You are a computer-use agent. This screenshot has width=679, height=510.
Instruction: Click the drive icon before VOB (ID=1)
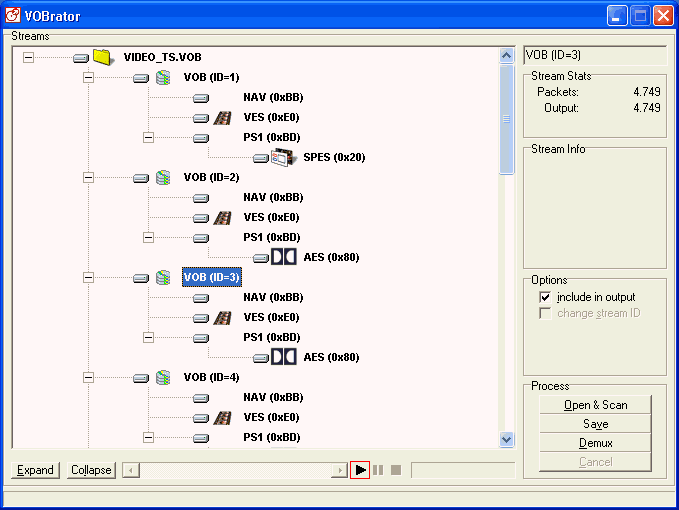[141, 78]
